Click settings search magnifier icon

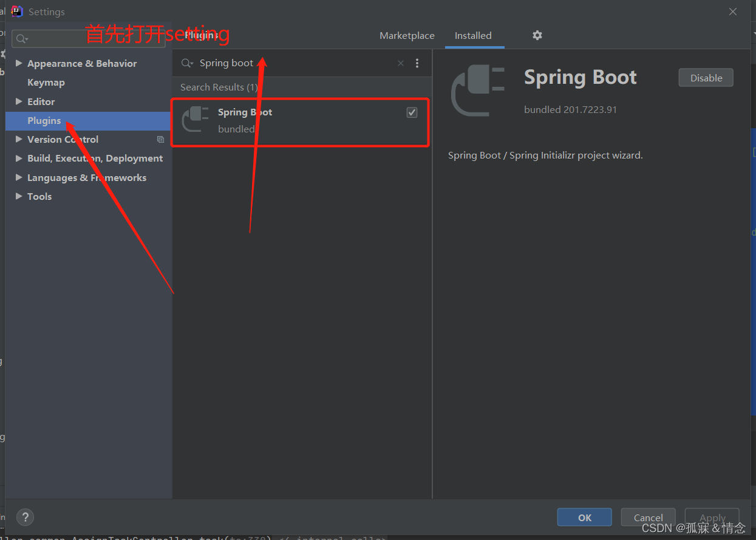click(22, 39)
